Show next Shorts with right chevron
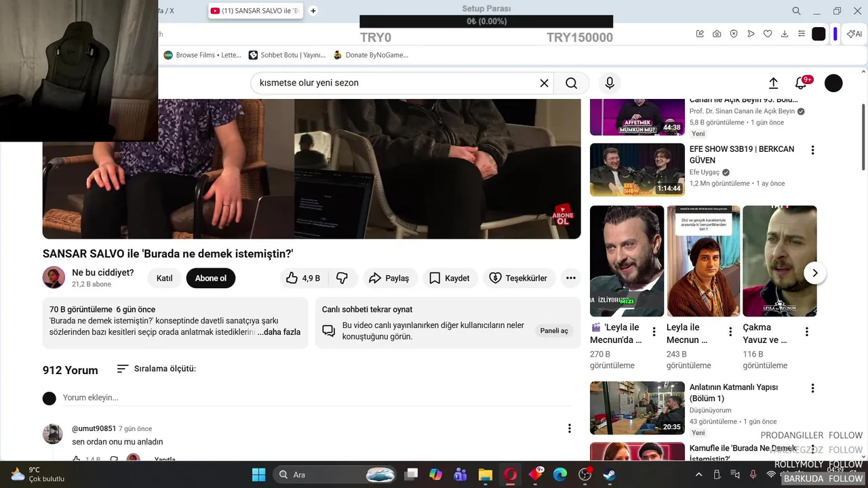868x488 pixels. click(x=814, y=273)
